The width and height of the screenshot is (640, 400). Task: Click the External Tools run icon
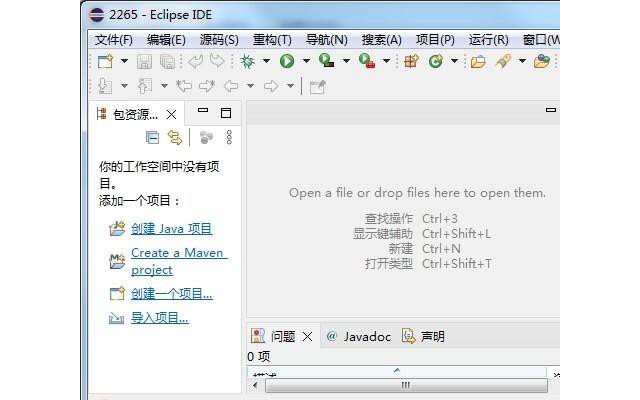click(367, 61)
